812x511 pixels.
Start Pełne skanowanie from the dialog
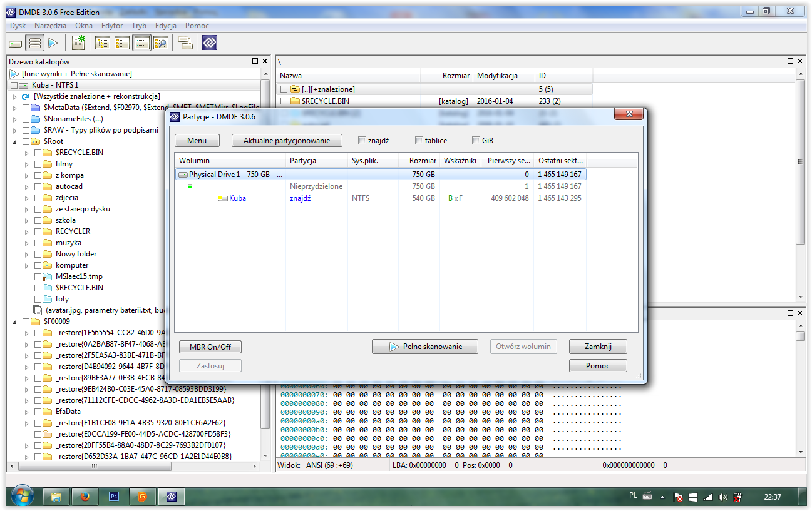[425, 347]
